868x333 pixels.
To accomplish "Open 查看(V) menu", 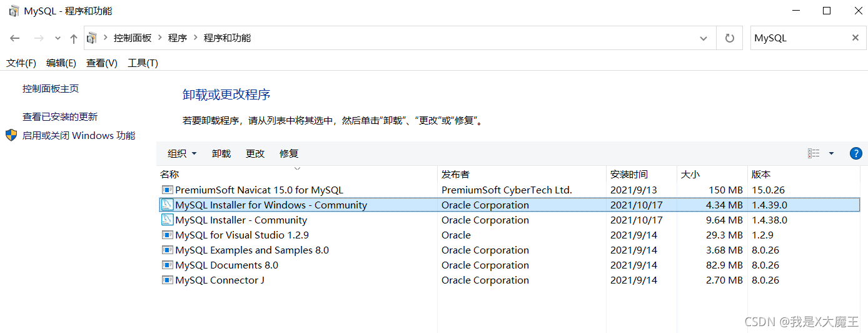I will [x=102, y=63].
